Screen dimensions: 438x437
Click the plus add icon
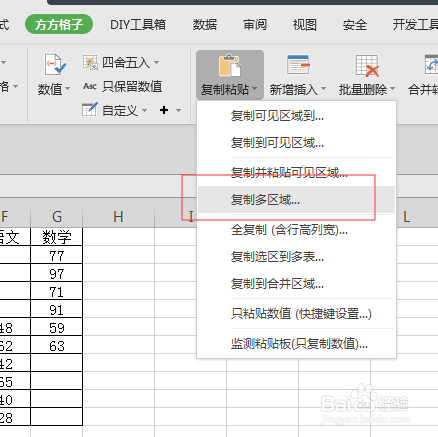[164, 110]
